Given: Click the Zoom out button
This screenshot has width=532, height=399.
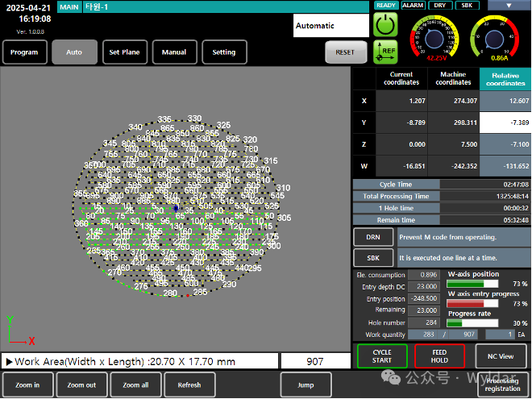Looking at the screenshot, I should [81, 384].
